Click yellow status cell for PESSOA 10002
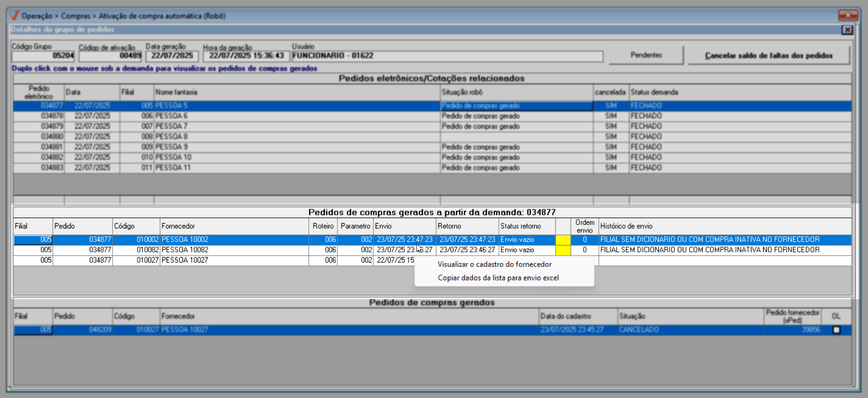 (x=563, y=240)
